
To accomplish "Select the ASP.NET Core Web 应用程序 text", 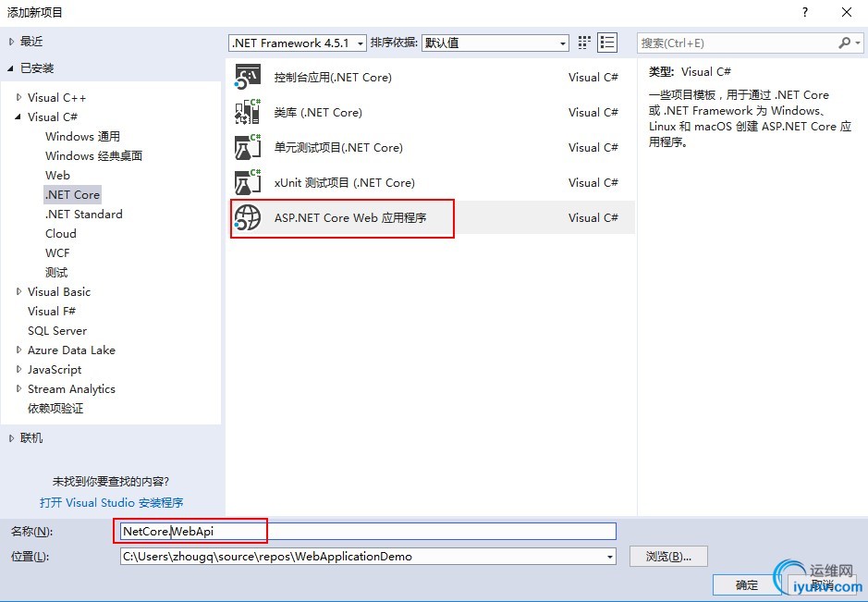I will point(350,217).
